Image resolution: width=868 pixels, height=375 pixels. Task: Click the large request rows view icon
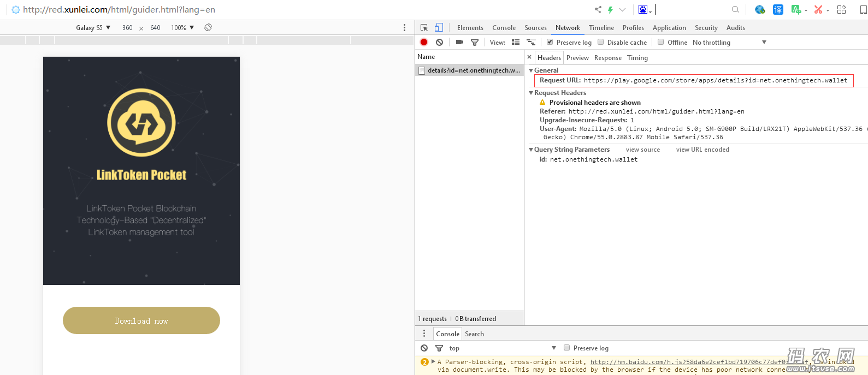point(515,42)
